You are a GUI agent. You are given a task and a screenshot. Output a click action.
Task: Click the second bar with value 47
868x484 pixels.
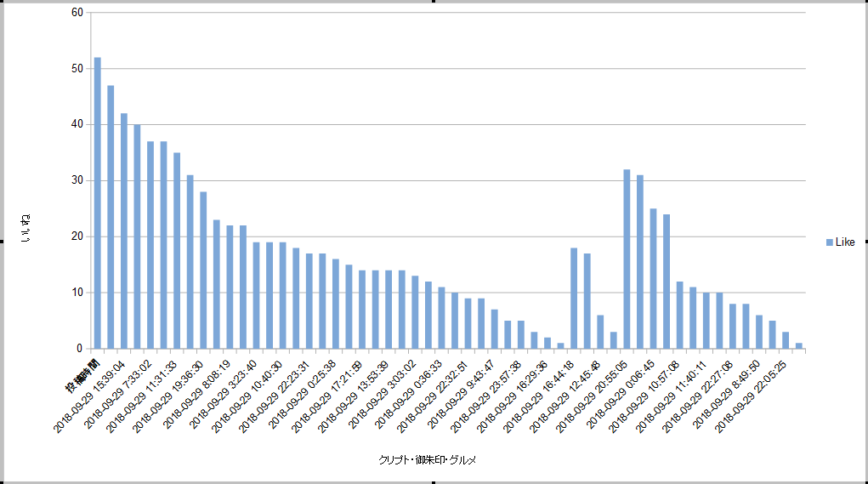coord(111,217)
